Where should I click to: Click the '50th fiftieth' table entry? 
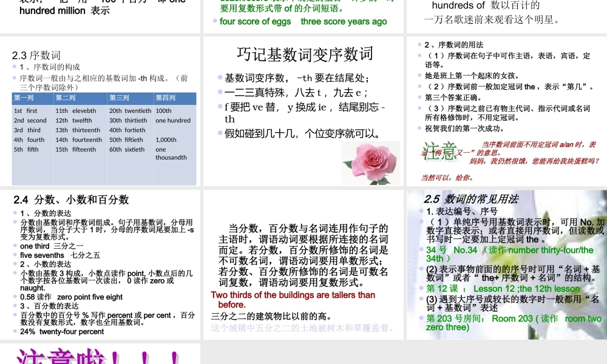126,140
